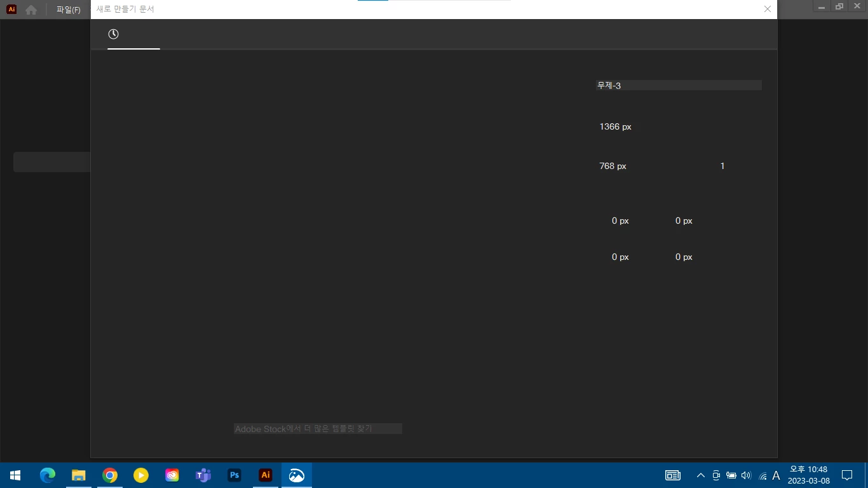The image size is (868, 488).
Task: Show hidden system tray icons
Action: [x=701, y=475]
